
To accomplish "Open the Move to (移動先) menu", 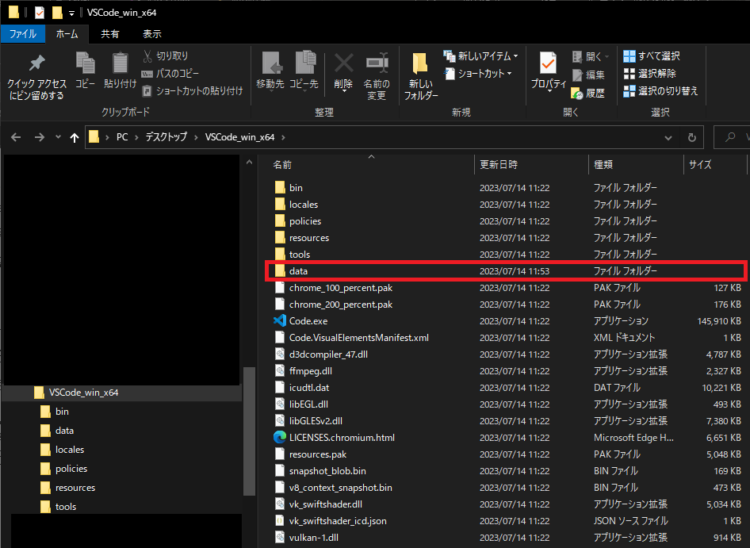I will tap(270, 70).
